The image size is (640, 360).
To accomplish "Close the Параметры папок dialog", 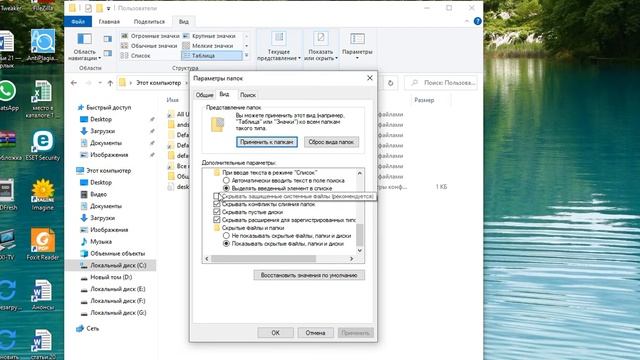I will [370, 78].
